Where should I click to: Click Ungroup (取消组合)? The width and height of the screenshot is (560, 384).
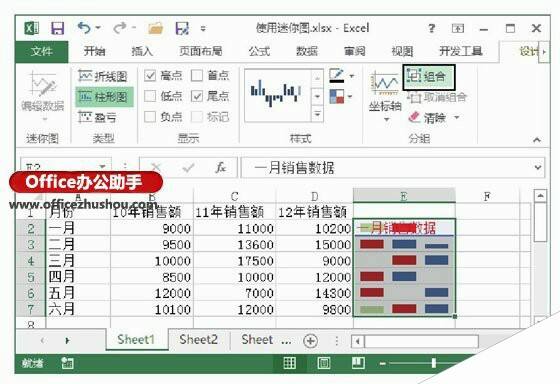pyautogui.click(x=437, y=97)
